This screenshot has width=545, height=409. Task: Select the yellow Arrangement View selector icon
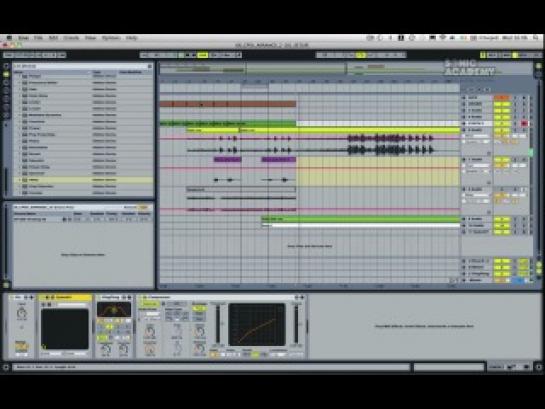(x=538, y=66)
